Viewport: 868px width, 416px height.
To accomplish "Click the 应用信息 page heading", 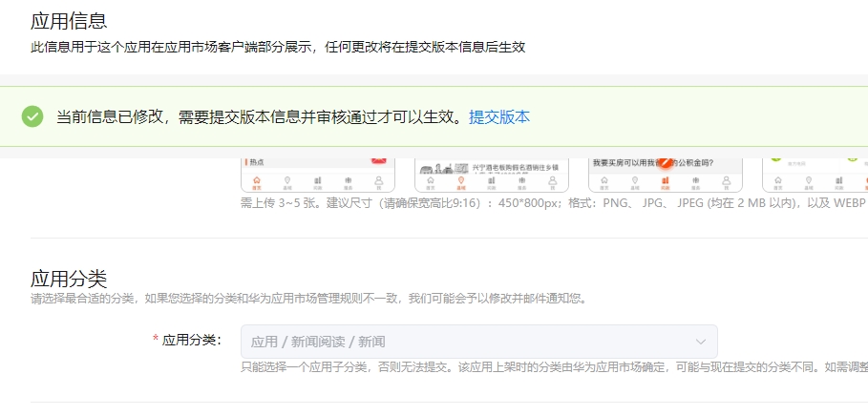I will (69, 21).
